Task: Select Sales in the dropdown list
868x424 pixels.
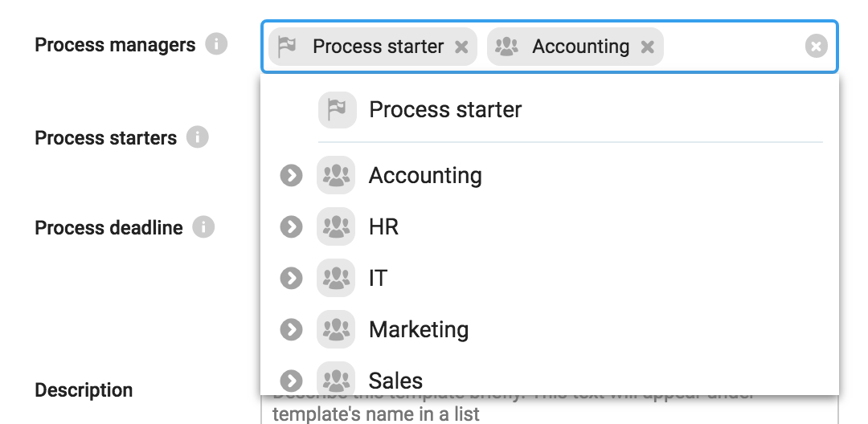Action: [x=395, y=381]
